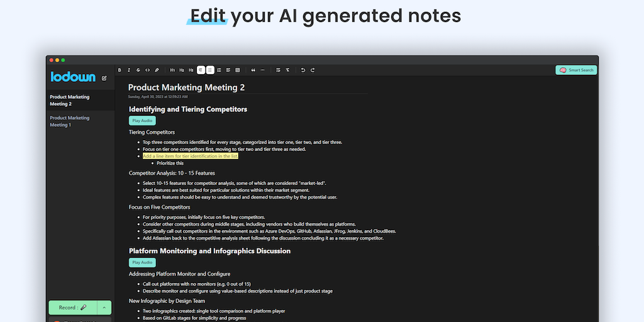Apply inline code formatting
The image size is (644, 322).
click(147, 70)
